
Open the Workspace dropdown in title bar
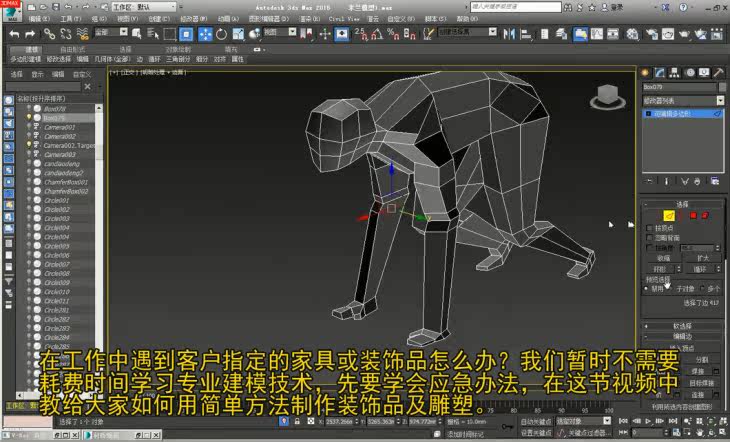(144, 7)
